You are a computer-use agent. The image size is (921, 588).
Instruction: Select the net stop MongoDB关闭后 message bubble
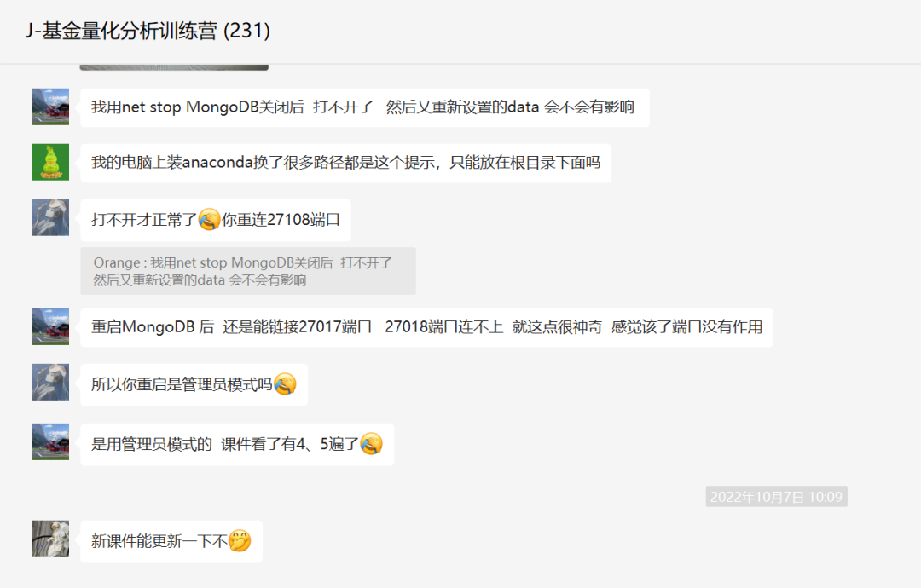[365, 107]
